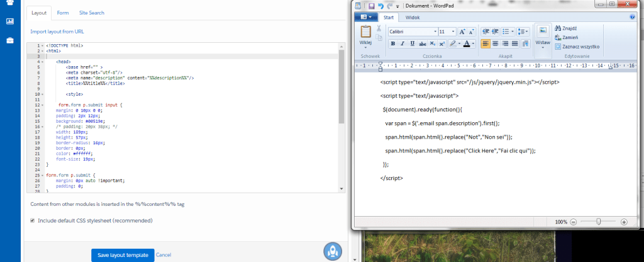Grow font size in WordPad
Viewport: 644px width, 262px height.
point(462,31)
